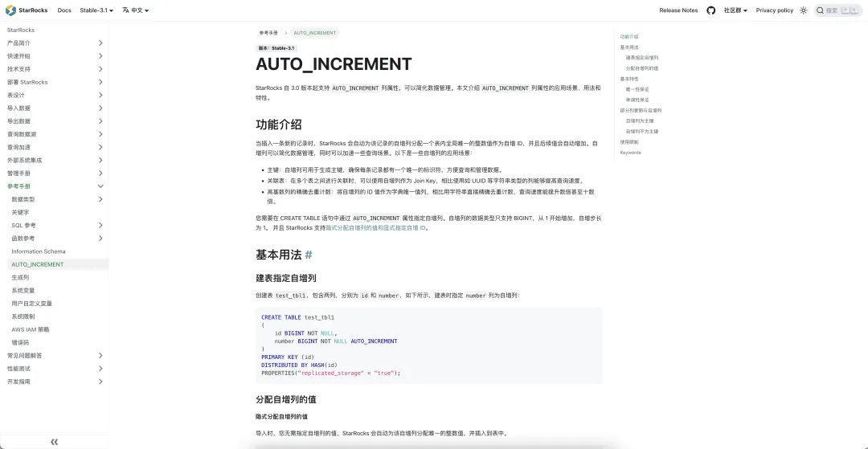Open the Stable-3.1 version dropdown
The image size is (868, 449).
click(x=96, y=10)
